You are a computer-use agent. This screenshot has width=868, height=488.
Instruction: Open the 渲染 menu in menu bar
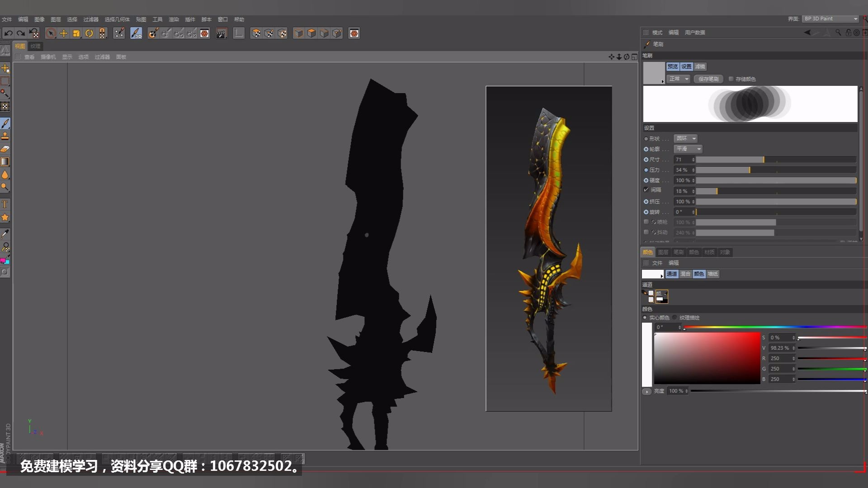(174, 19)
